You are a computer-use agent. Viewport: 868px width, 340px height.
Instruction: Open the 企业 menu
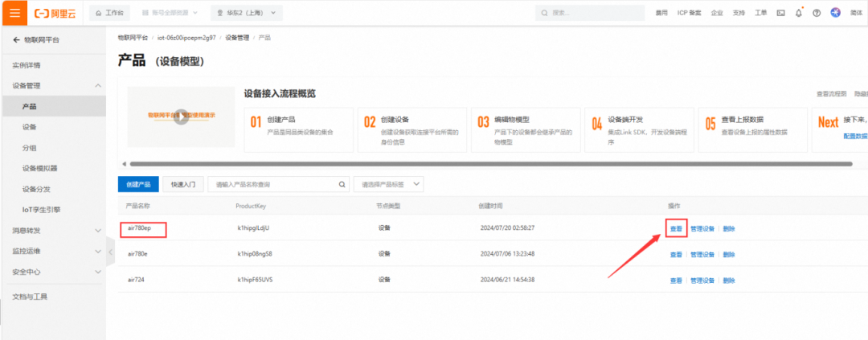717,14
